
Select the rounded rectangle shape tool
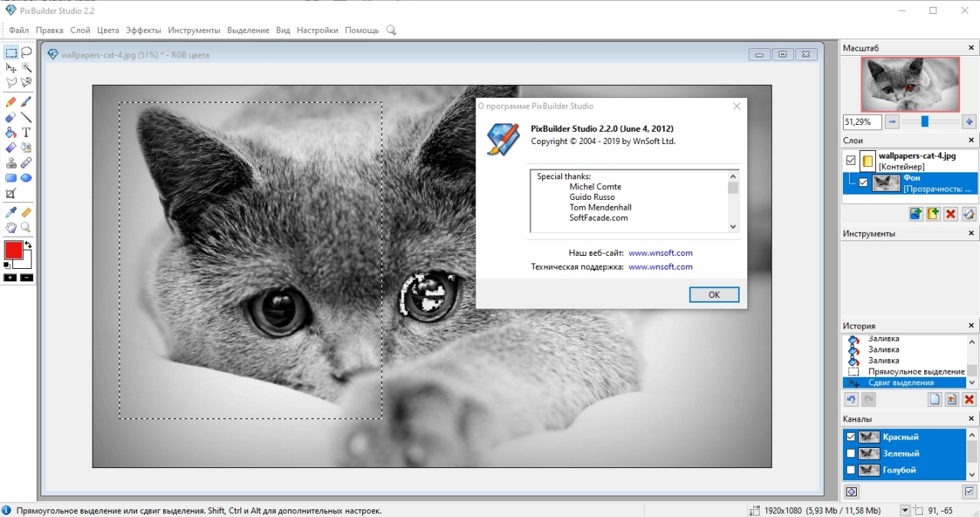[11, 178]
